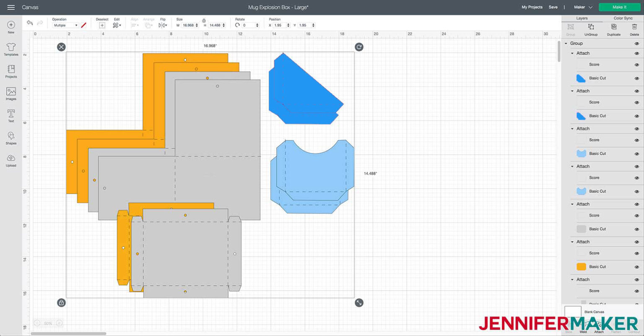
Task: Hide the first Attach layer under Group
Action: pos(636,54)
